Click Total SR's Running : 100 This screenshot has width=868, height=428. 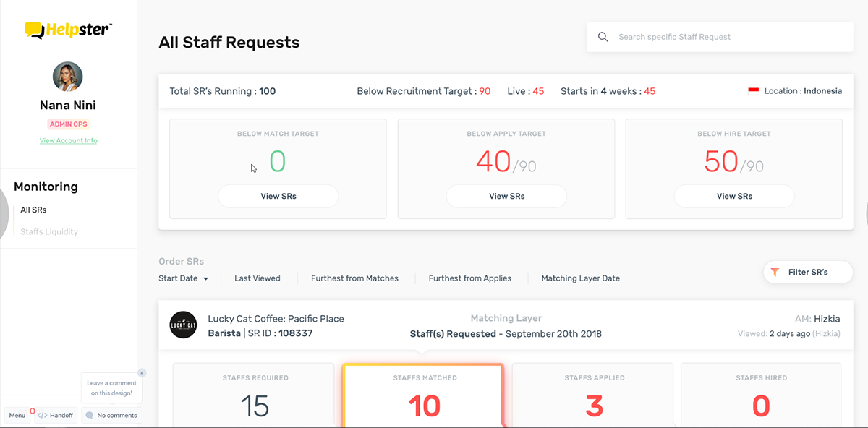(223, 91)
